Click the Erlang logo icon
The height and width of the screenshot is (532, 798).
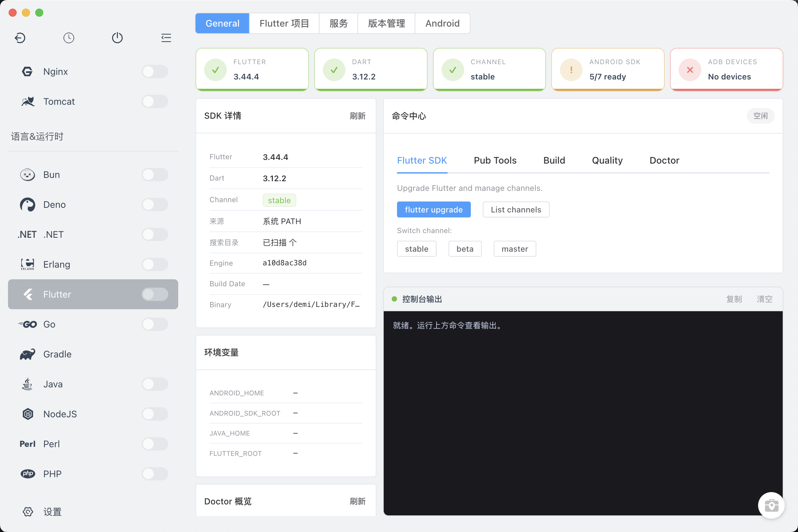click(x=28, y=264)
